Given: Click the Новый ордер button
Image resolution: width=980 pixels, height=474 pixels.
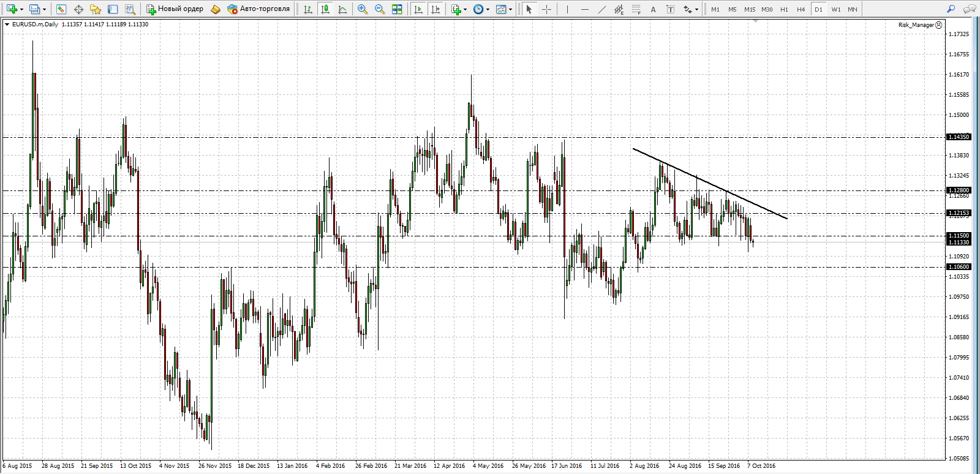Looking at the screenshot, I should coord(175,9).
